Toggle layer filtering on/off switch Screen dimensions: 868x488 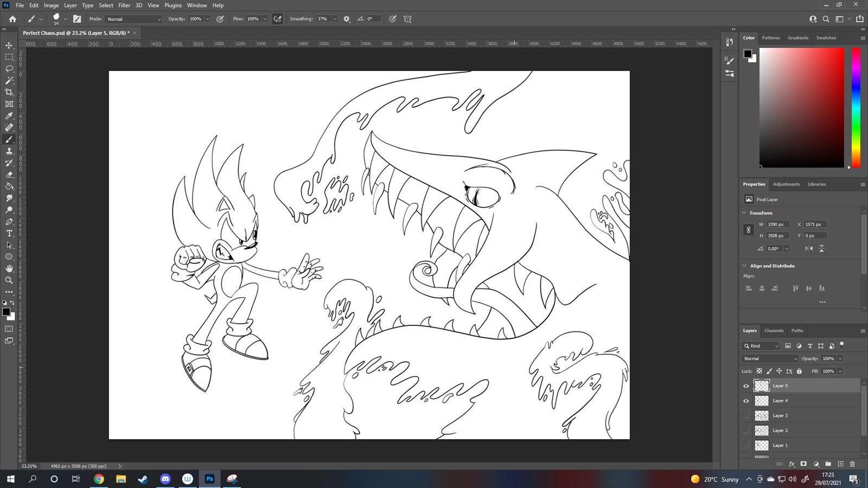842,344
